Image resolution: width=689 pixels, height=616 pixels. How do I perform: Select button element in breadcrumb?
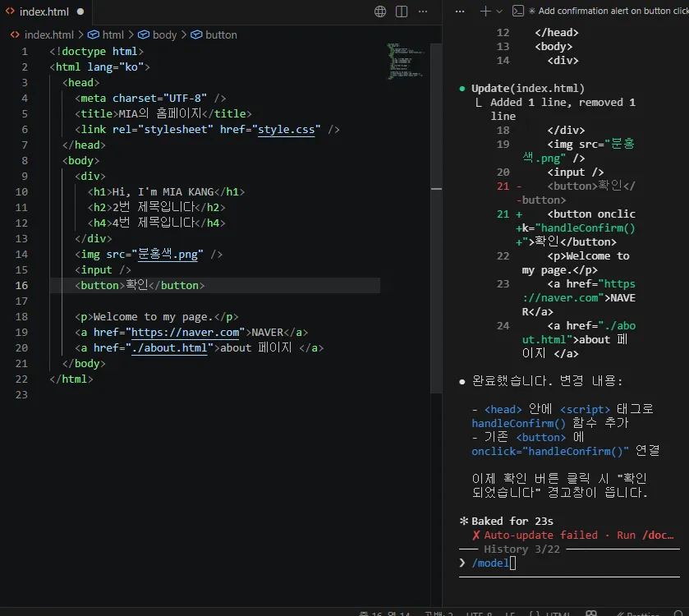pos(221,34)
